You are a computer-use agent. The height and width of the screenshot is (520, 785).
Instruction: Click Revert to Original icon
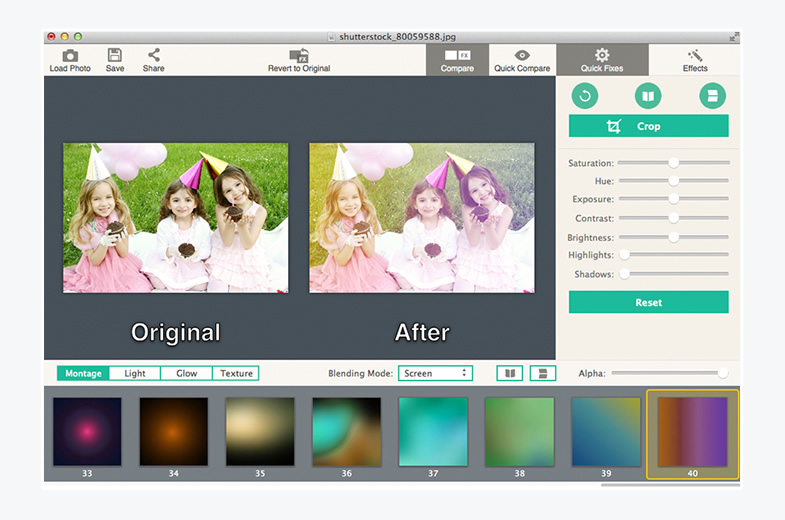298,56
